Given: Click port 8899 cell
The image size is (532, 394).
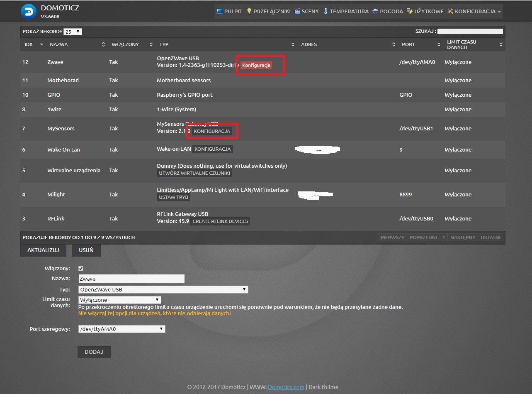Looking at the screenshot, I should [406, 194].
